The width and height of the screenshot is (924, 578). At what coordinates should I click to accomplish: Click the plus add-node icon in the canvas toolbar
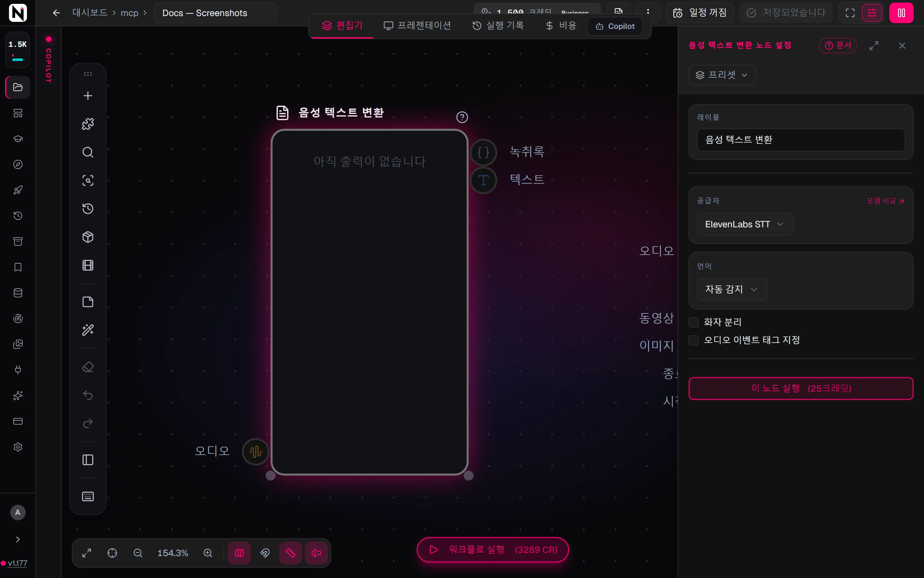(88, 96)
